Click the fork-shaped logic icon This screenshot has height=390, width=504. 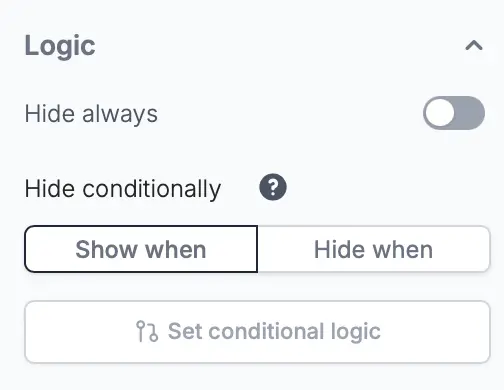pyautogui.click(x=147, y=331)
